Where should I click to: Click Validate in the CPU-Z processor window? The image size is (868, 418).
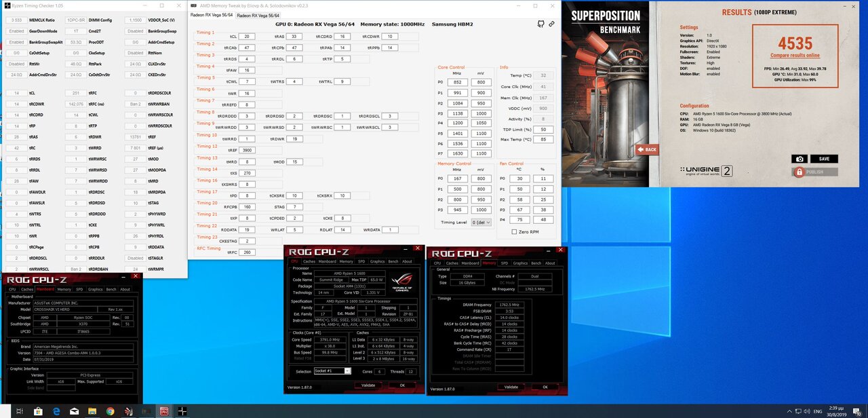coord(368,385)
